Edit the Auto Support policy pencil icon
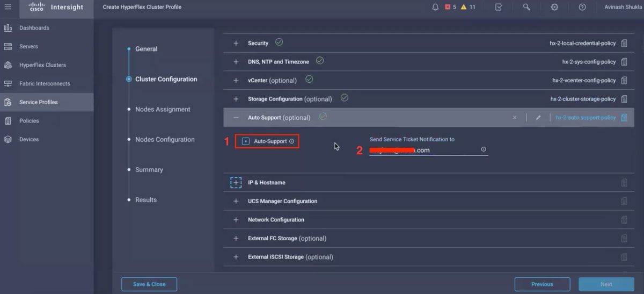The height and width of the screenshot is (294, 644). pos(538,118)
